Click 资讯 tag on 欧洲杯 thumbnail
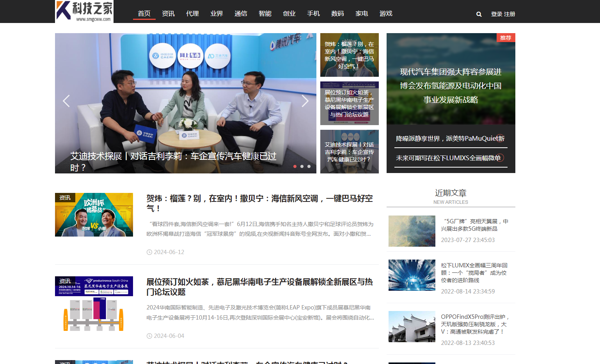The height and width of the screenshot is (364, 600). (x=65, y=198)
